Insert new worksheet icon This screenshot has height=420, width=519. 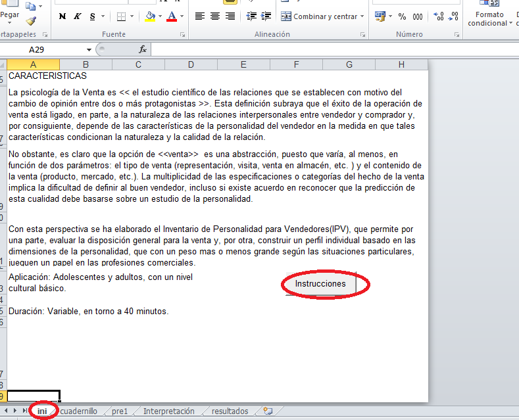click(268, 411)
